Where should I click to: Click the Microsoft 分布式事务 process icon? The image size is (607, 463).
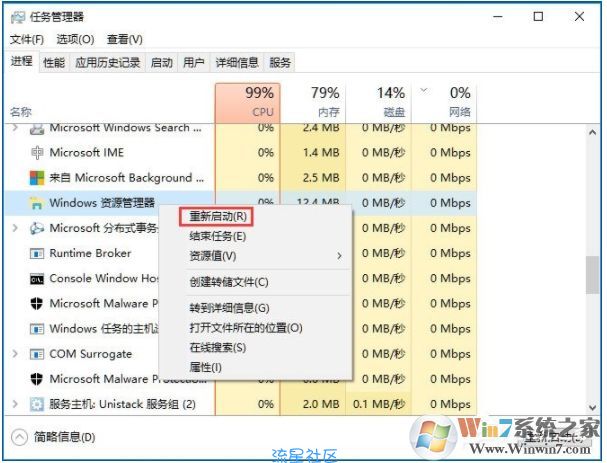37,228
